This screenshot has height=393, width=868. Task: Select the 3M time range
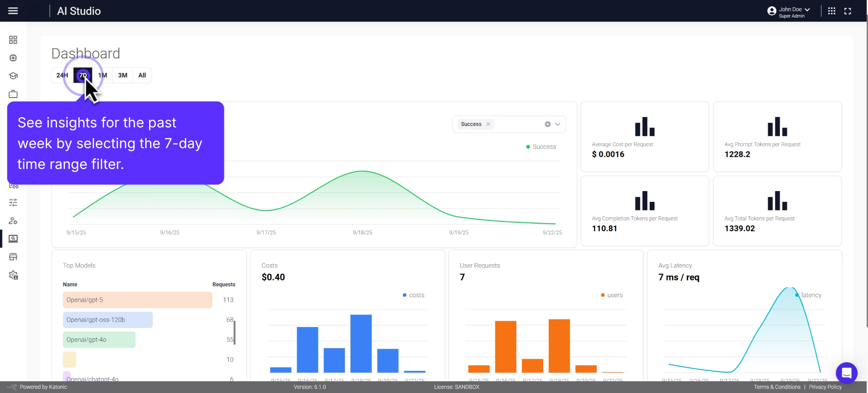point(123,75)
